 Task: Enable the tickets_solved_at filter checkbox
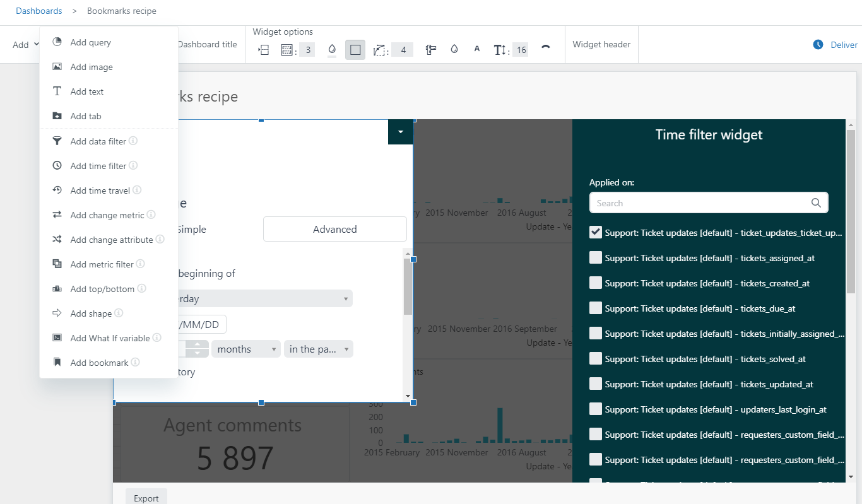click(595, 358)
